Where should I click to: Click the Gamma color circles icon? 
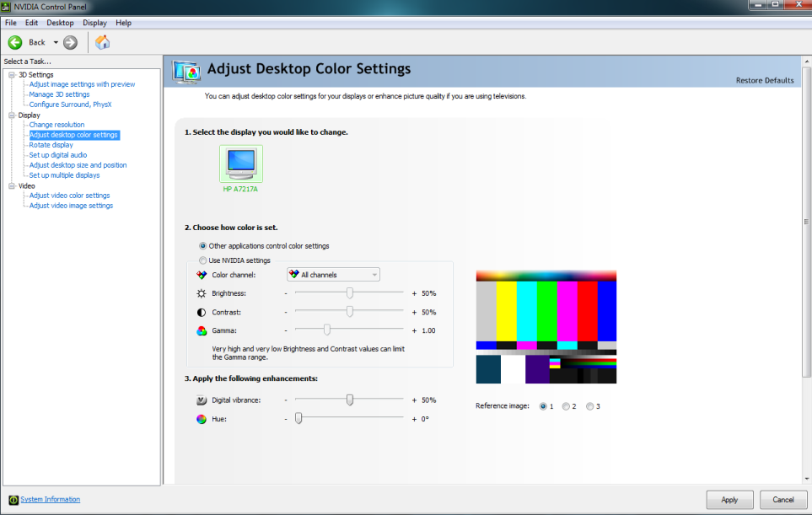click(202, 330)
